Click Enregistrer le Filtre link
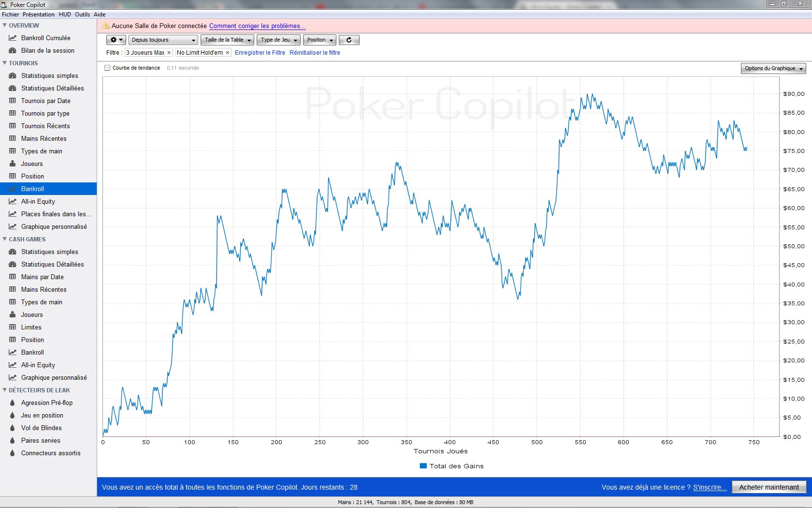Screen dimensions: 812x508 [260, 53]
